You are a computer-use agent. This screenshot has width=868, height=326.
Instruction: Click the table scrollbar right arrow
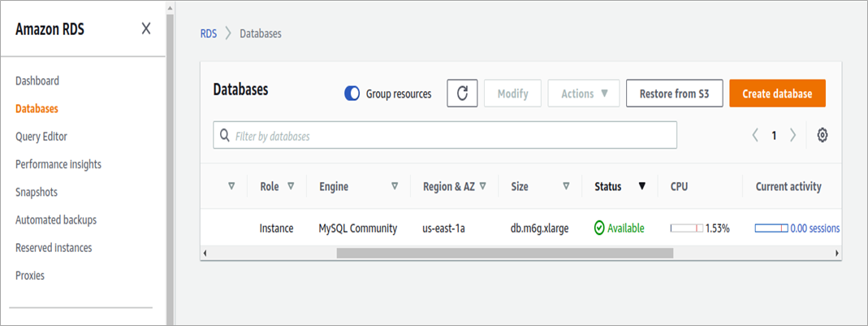[837, 253]
